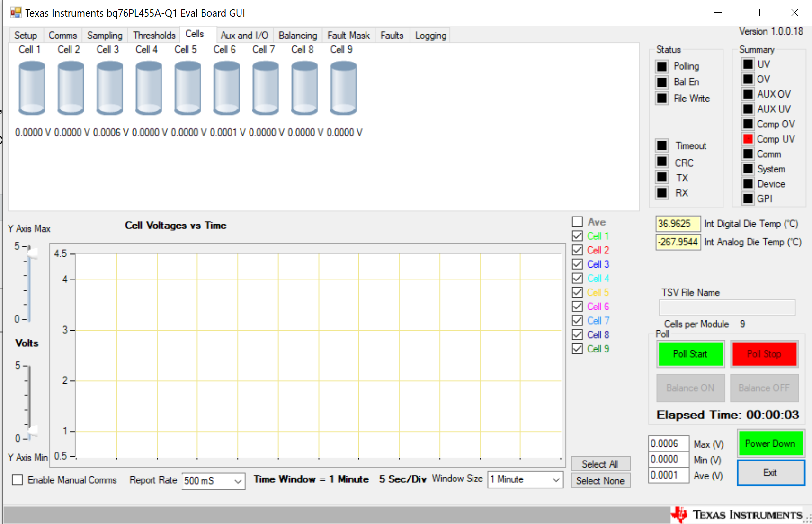This screenshot has width=812, height=524.
Task: Click the AUX UV summary indicator
Action: 748,109
